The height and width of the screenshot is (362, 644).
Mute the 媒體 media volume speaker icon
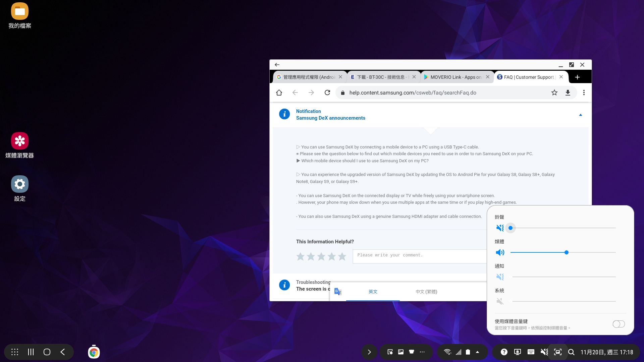500,252
